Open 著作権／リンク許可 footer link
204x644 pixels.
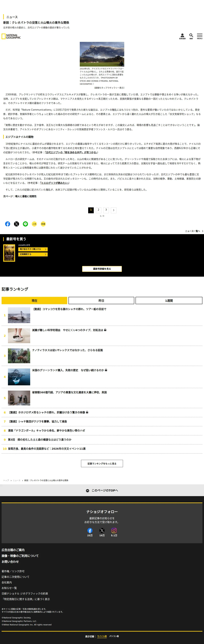[13, 571]
